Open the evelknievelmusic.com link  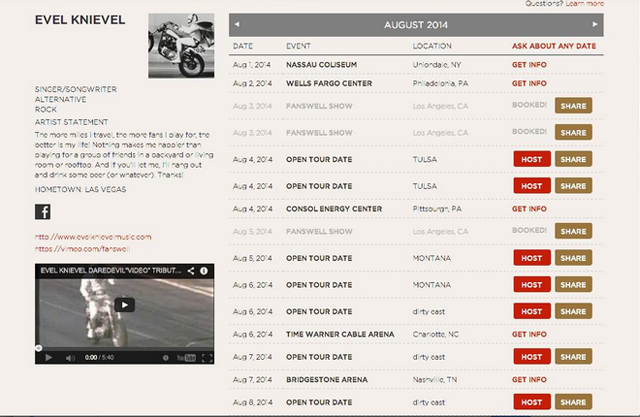pos(93,237)
